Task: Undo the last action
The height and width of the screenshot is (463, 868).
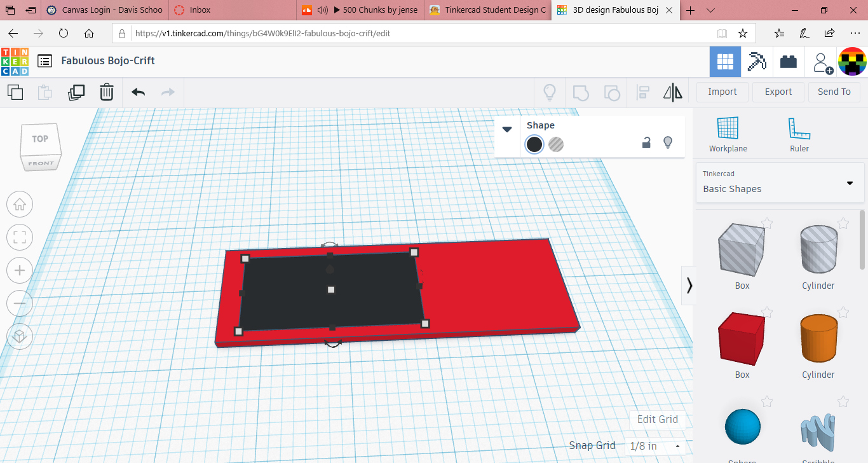Action: tap(138, 92)
